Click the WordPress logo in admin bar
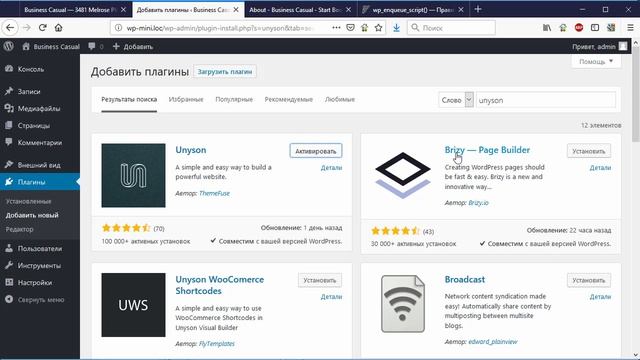The image size is (640, 360). (x=9, y=47)
